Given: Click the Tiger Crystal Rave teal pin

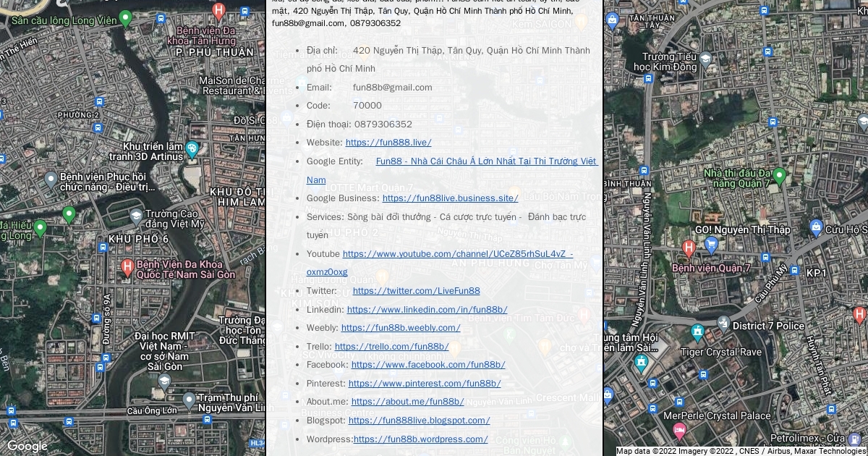Looking at the screenshot, I should 697,333.
